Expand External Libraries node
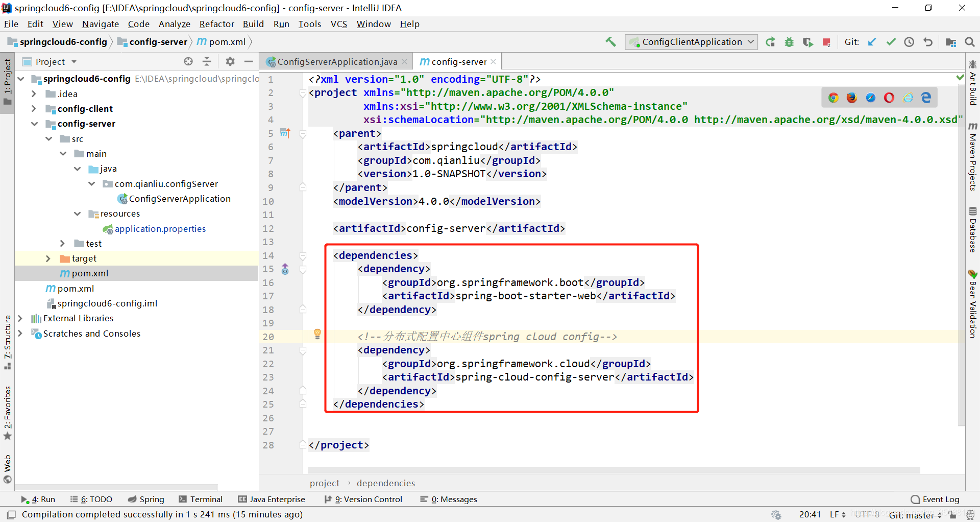This screenshot has width=980, height=522. click(20, 318)
